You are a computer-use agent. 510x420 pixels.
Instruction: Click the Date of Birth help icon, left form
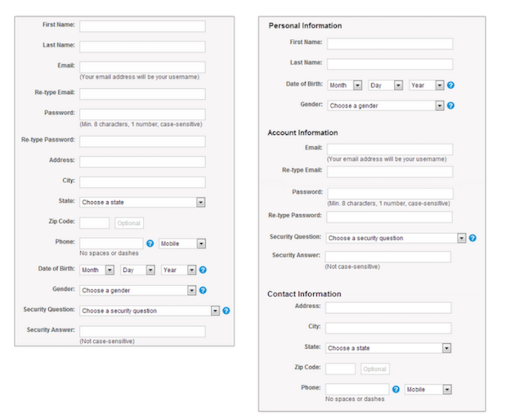coord(203,270)
